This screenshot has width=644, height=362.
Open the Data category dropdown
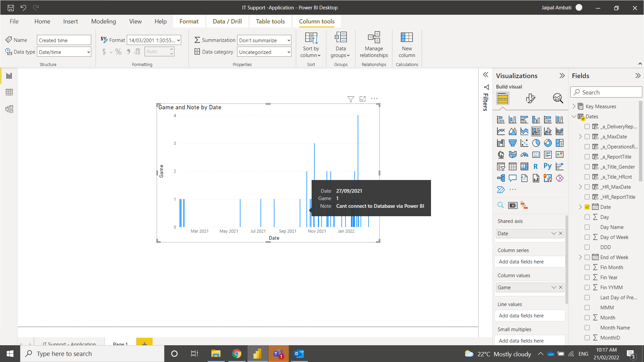(264, 52)
